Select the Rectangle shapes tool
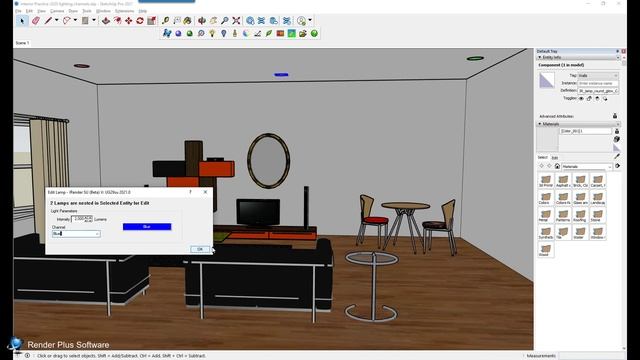Screen dimensions: 640x360 point(85,20)
